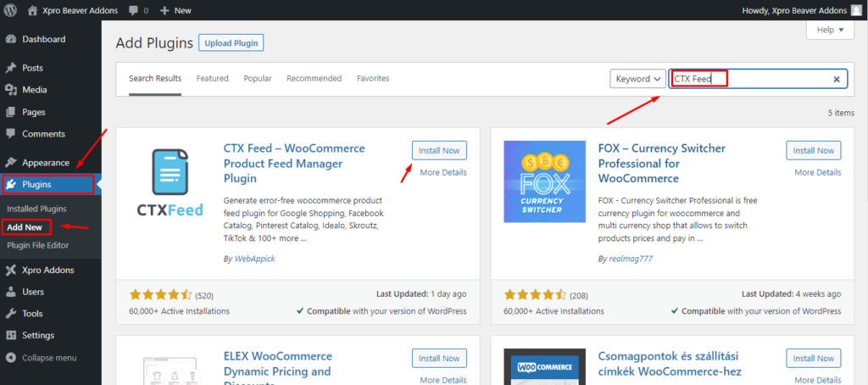Select 'Last Updated: 4 weeks ago' text
The height and width of the screenshot is (385, 868).
click(791, 294)
